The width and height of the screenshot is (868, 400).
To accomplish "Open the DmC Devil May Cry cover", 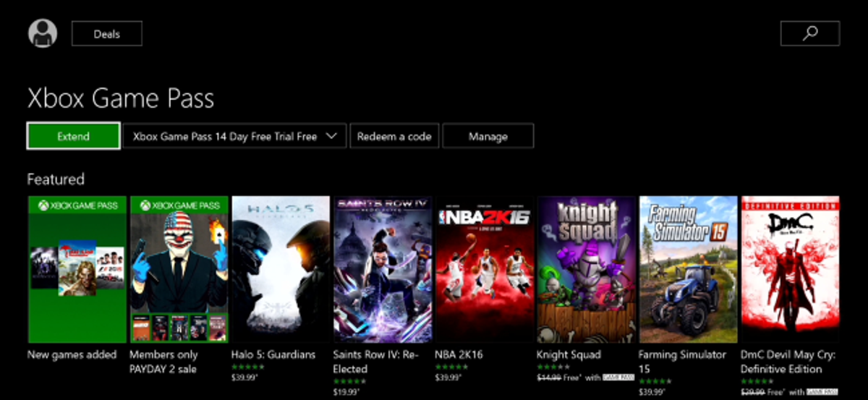I will pos(790,269).
